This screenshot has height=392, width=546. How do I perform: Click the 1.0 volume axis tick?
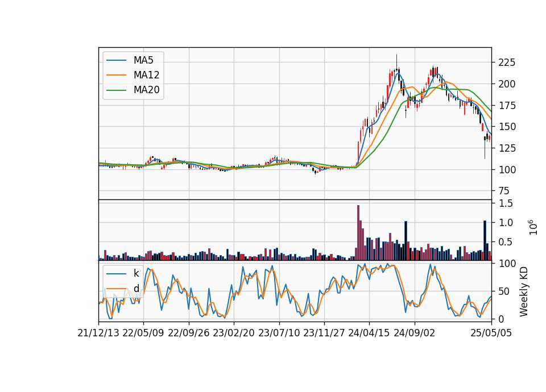(506, 223)
